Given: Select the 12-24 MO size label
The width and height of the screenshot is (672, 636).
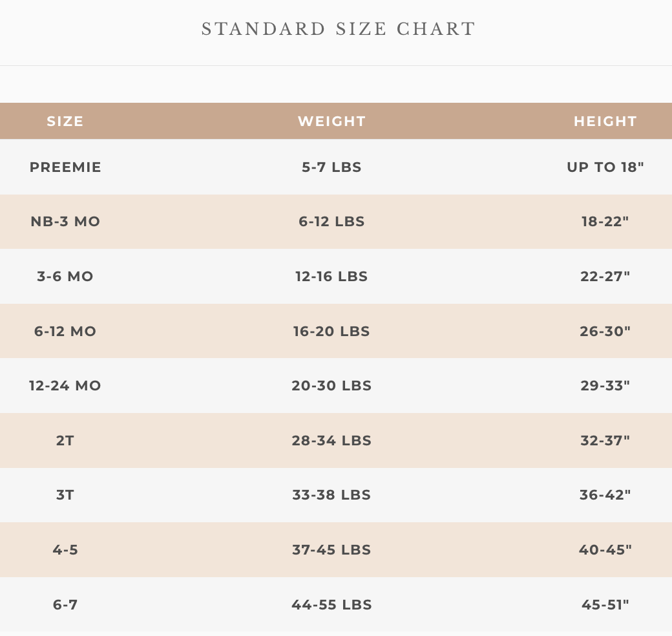Looking at the screenshot, I should (x=65, y=386).
